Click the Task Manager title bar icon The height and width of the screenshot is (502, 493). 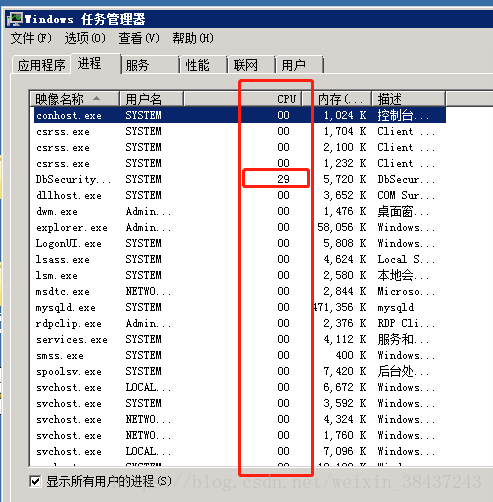pos(15,19)
